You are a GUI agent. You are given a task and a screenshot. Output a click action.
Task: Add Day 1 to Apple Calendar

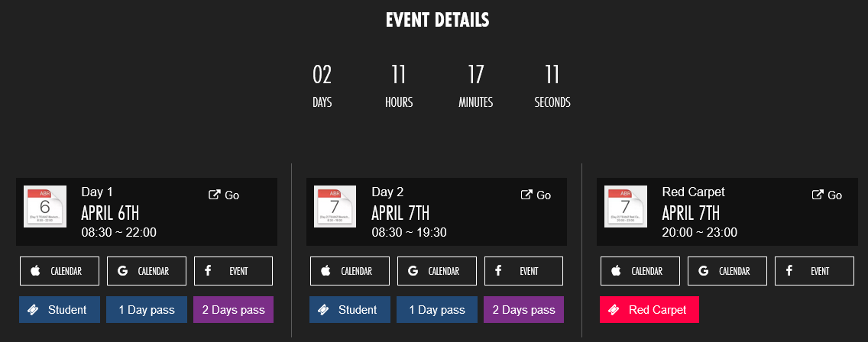(60, 271)
